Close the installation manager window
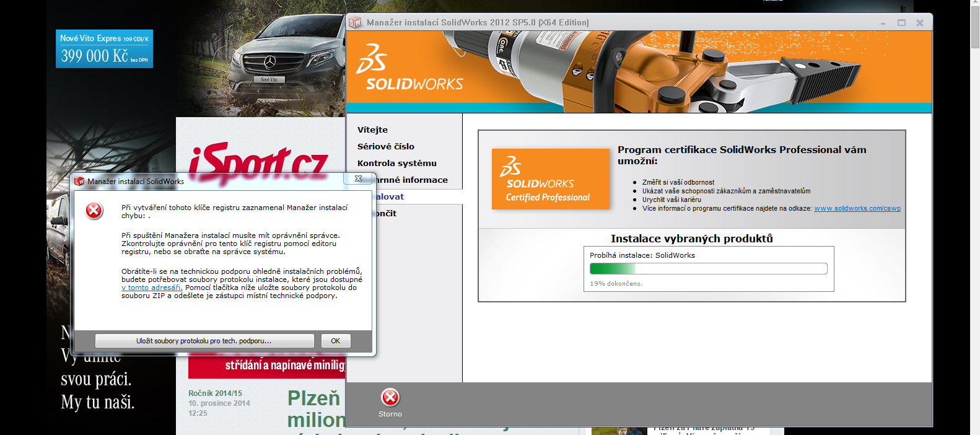The width and height of the screenshot is (980, 435). (x=920, y=23)
